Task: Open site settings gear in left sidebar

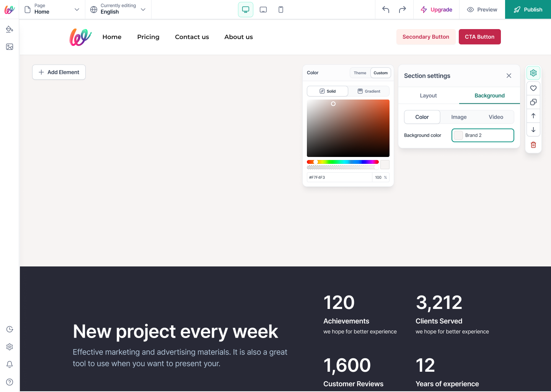Action: point(10,347)
